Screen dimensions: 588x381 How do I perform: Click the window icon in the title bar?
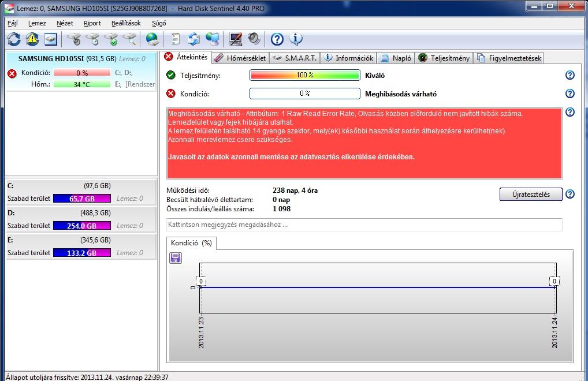coord(9,8)
